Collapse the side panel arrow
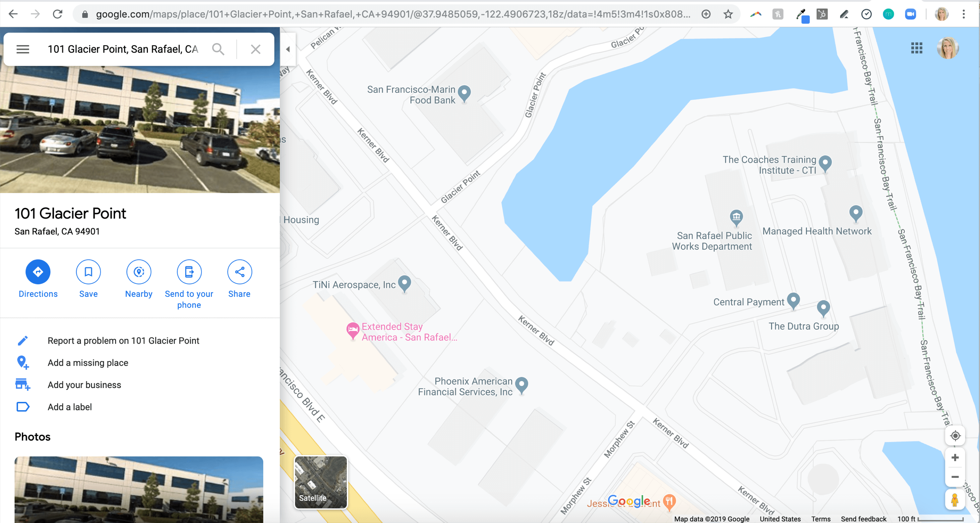This screenshot has width=980, height=523. coord(288,49)
